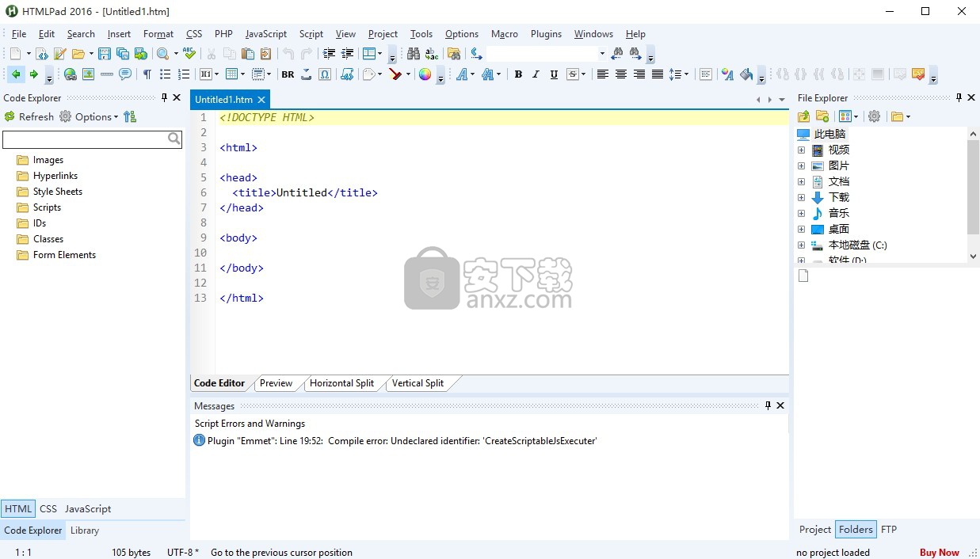Insert special character Omega icon
980x559 pixels.
pos(325,74)
